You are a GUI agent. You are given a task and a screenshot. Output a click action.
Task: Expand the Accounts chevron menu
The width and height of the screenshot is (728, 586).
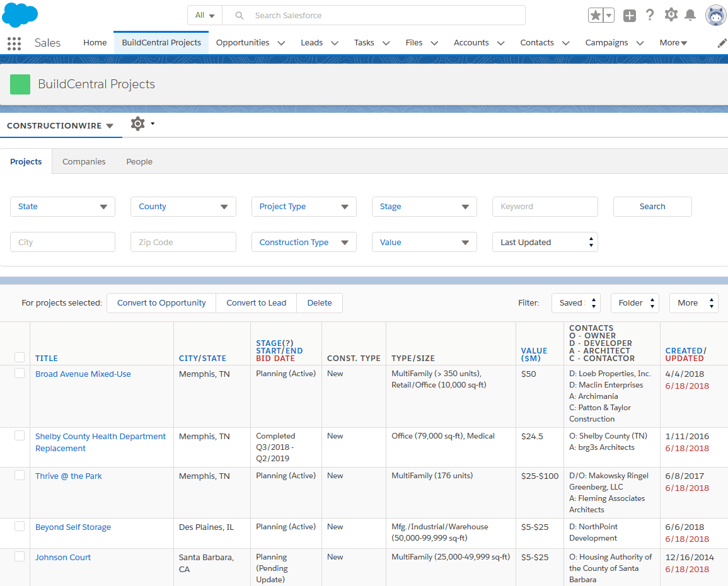tap(501, 43)
